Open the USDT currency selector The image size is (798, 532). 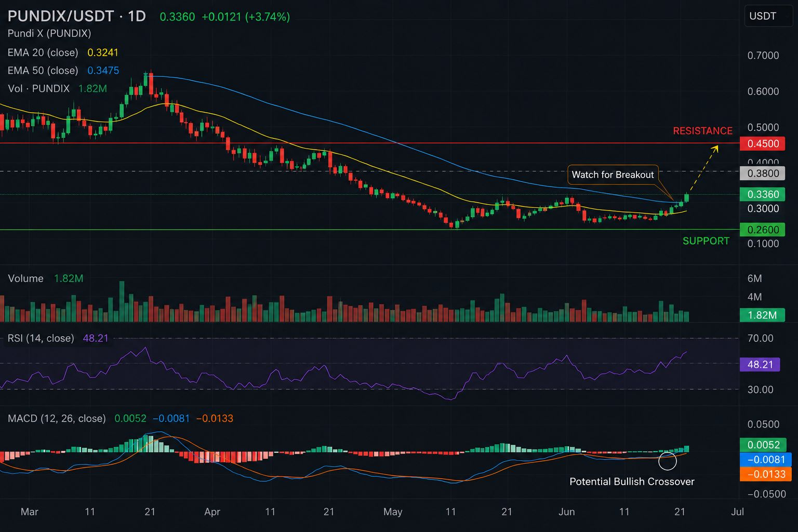pyautogui.click(x=768, y=16)
